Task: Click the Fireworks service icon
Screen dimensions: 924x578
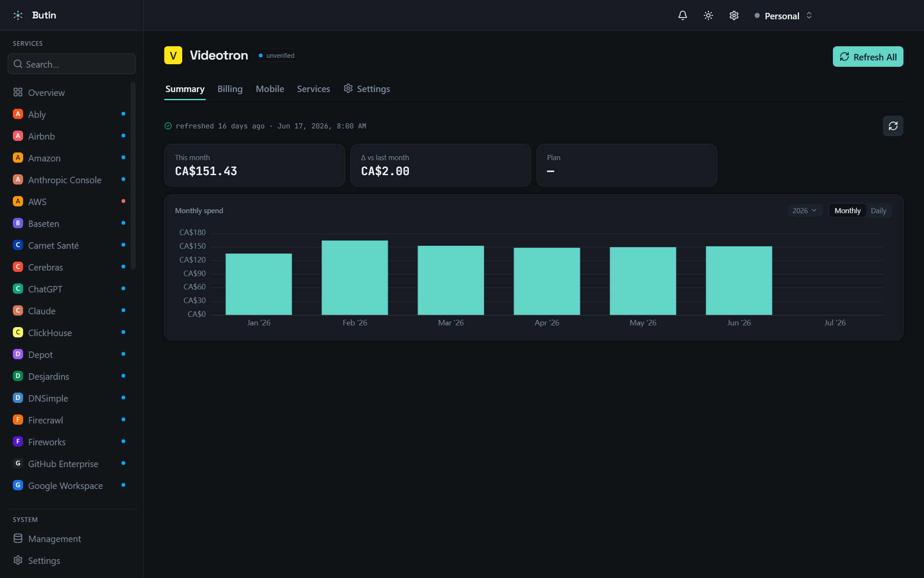Action: pos(18,441)
